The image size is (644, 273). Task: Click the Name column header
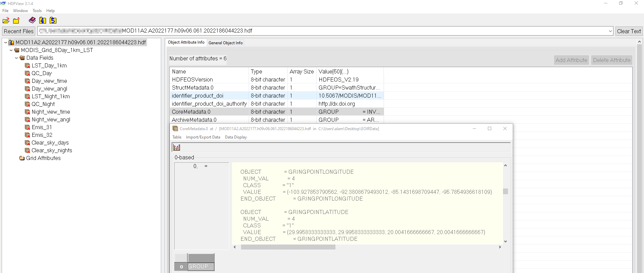[x=209, y=71]
